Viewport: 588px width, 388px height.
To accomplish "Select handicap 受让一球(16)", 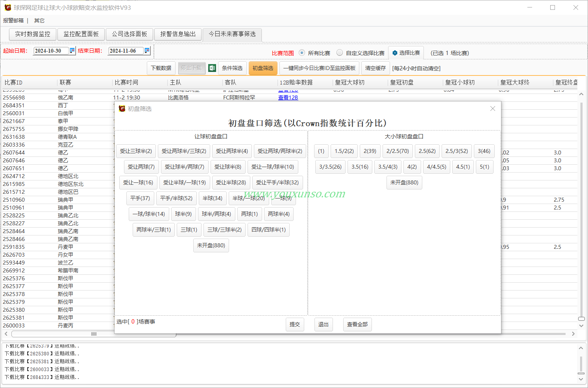I will pos(138,182).
